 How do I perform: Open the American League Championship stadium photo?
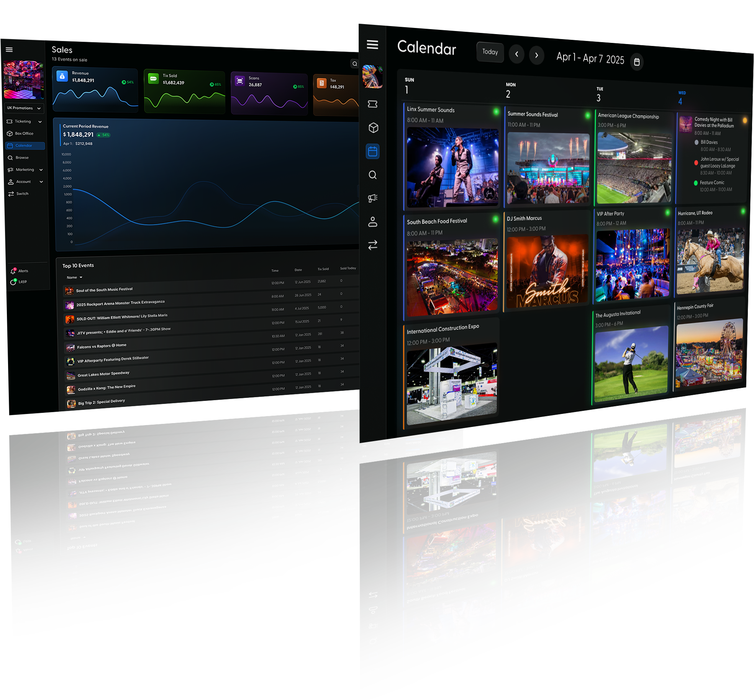coord(634,168)
